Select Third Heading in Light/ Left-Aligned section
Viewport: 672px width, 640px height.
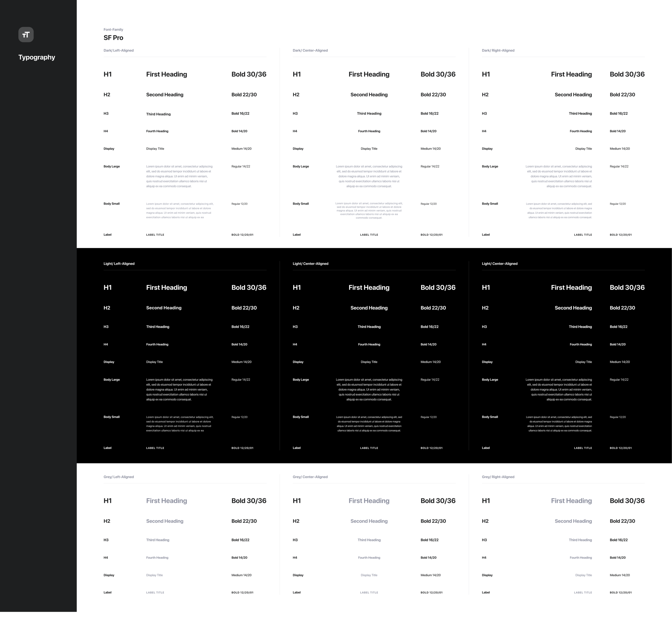click(x=158, y=327)
